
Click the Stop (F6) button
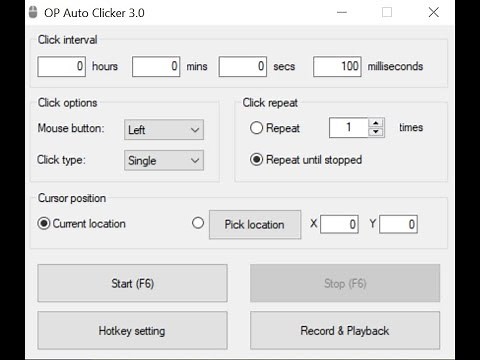(345, 283)
